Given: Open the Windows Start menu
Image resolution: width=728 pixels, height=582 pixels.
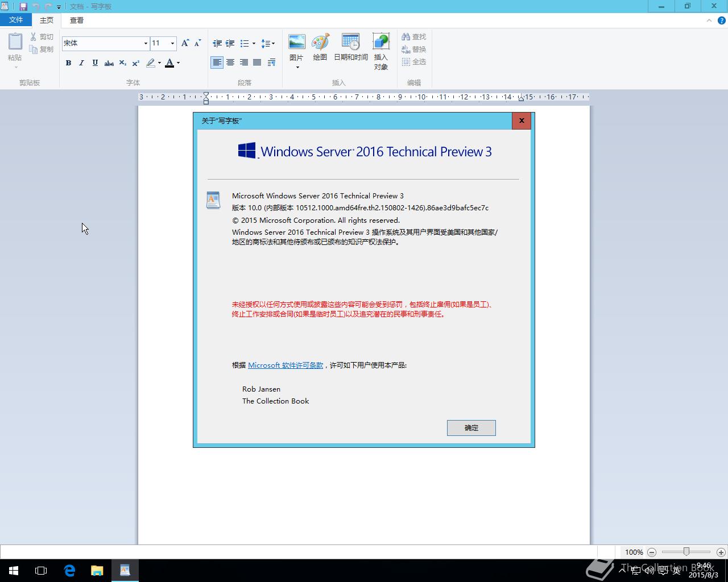Looking at the screenshot, I should [x=14, y=571].
